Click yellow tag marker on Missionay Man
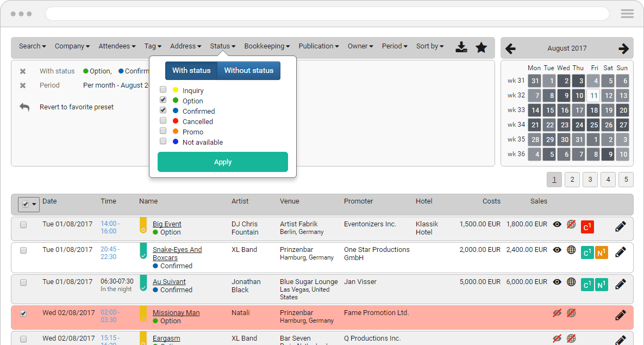This screenshot has width=644, height=345. click(x=143, y=314)
